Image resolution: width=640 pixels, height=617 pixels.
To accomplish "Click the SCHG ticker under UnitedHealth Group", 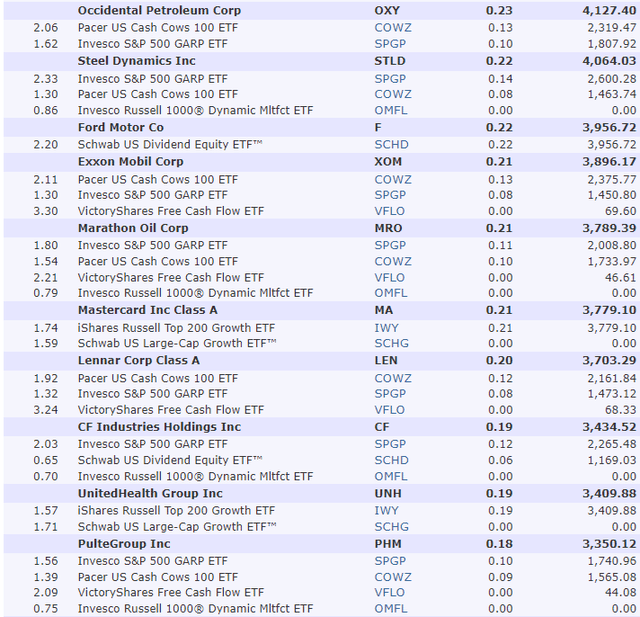I will tap(392, 526).
